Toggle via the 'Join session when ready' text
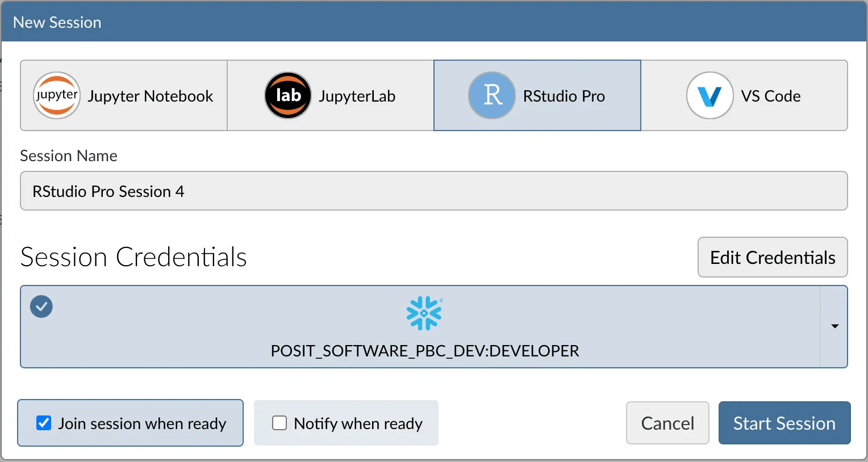This screenshot has height=462, width=868. [x=142, y=423]
